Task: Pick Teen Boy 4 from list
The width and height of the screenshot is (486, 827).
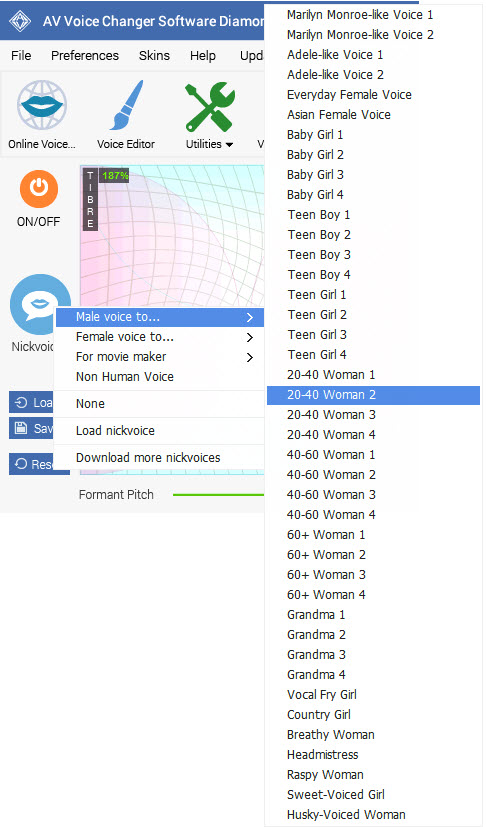Action: pyautogui.click(x=373, y=275)
